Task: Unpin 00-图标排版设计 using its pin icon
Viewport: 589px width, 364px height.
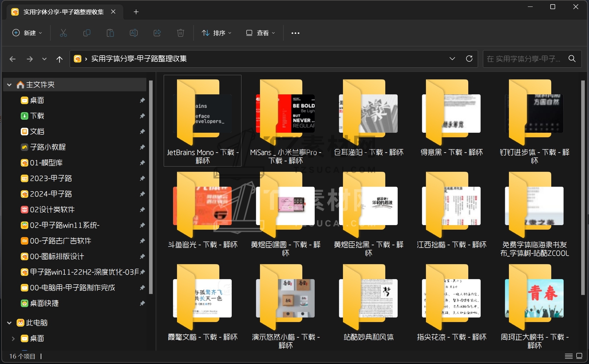Action: point(142,256)
